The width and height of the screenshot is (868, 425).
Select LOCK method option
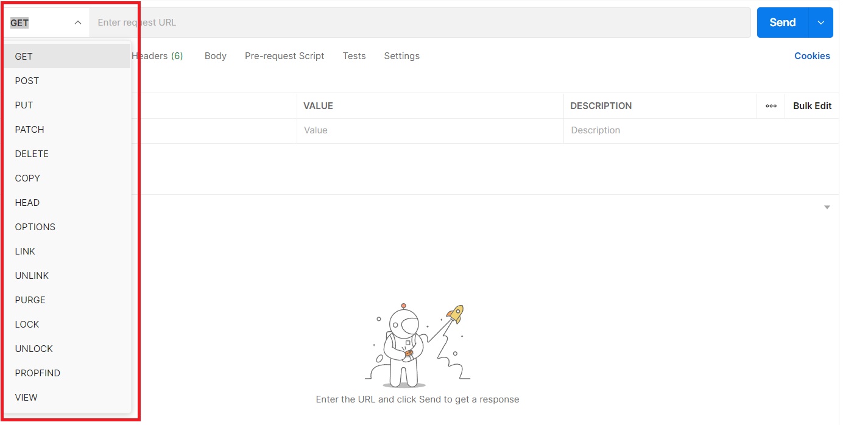(68, 324)
